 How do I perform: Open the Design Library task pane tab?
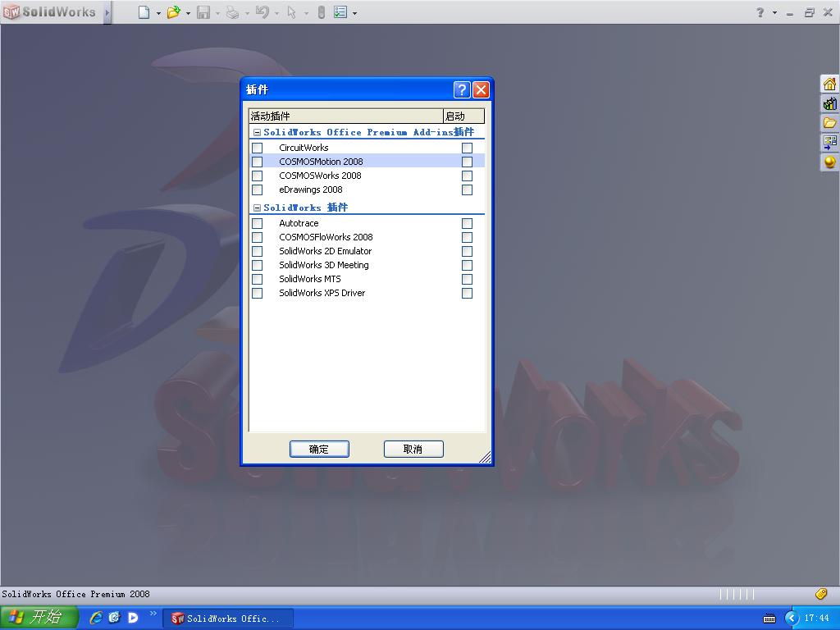(x=830, y=103)
